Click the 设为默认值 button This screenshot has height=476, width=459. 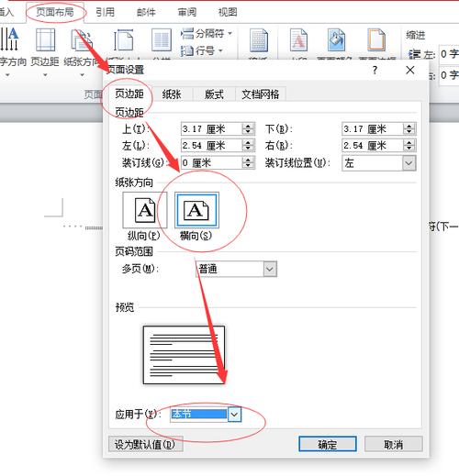click(x=146, y=444)
